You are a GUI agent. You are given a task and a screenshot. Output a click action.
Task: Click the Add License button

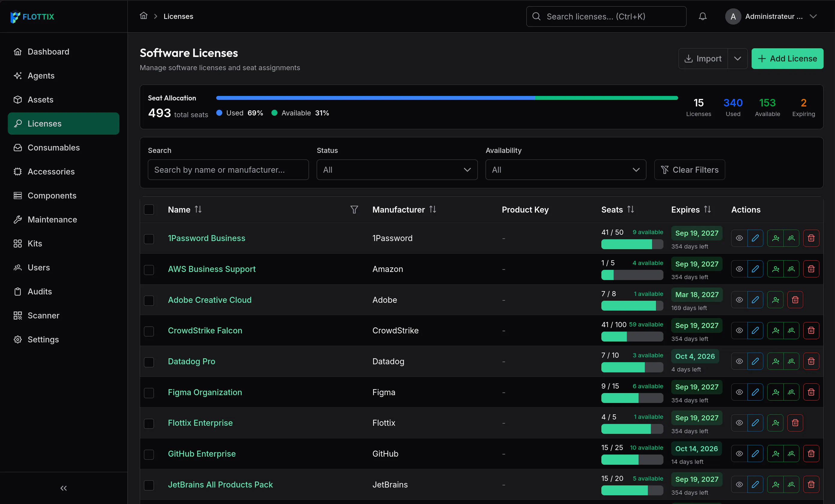(787, 58)
